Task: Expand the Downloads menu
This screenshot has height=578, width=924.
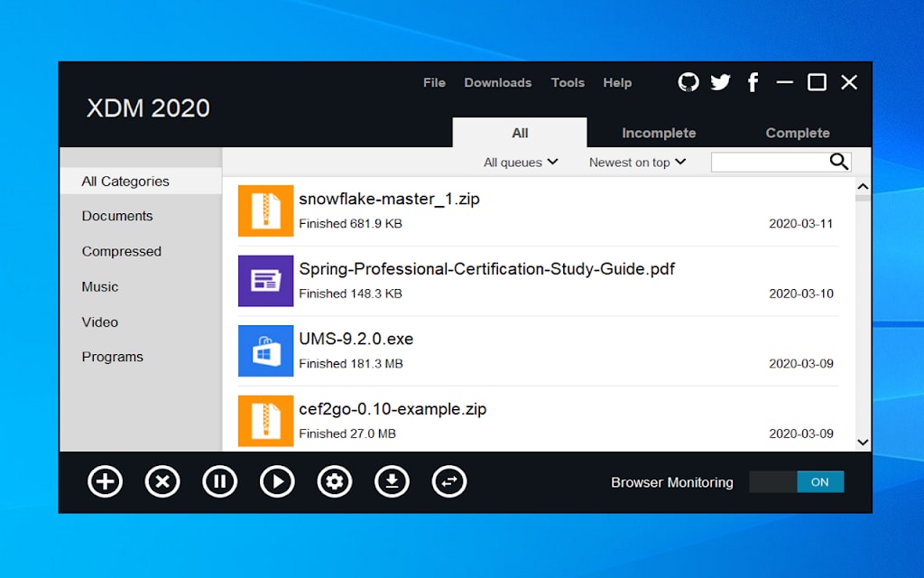Action: click(x=497, y=82)
